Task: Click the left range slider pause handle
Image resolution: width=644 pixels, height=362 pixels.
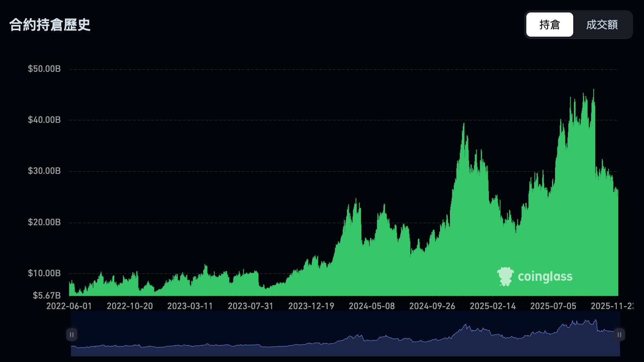Action: pyautogui.click(x=72, y=334)
